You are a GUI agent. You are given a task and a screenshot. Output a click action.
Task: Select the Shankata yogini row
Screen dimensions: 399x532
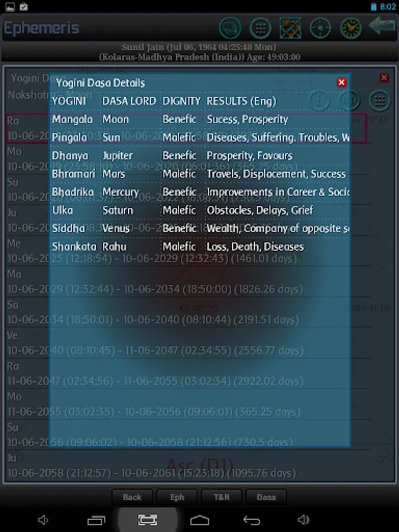click(x=200, y=246)
